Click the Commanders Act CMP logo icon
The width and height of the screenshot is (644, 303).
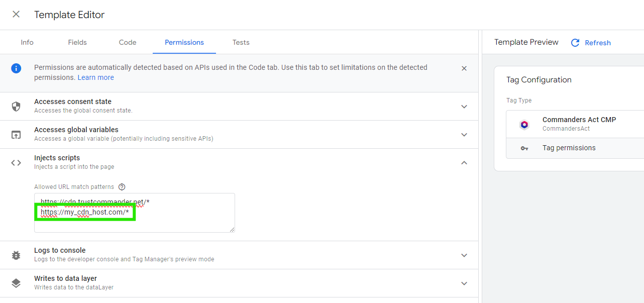pos(524,125)
